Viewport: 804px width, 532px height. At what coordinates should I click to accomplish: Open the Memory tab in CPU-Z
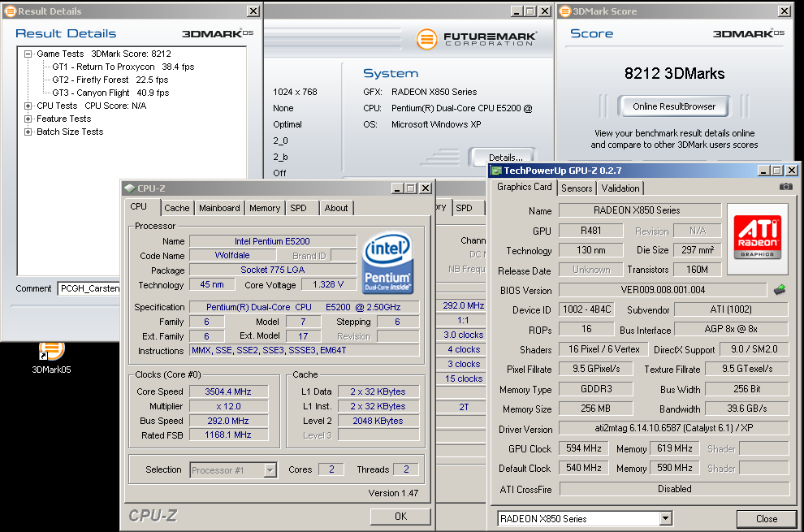coord(265,208)
